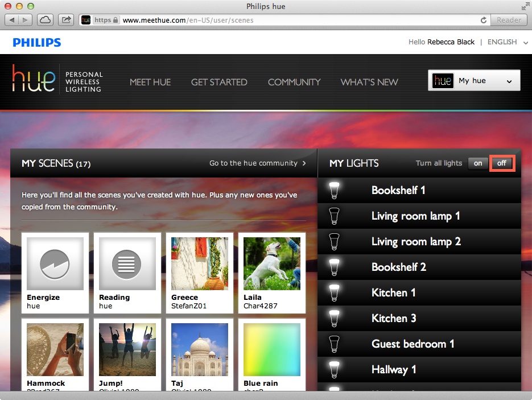Click the MY SCENES (17) heading
The image size is (532, 400).
point(56,163)
